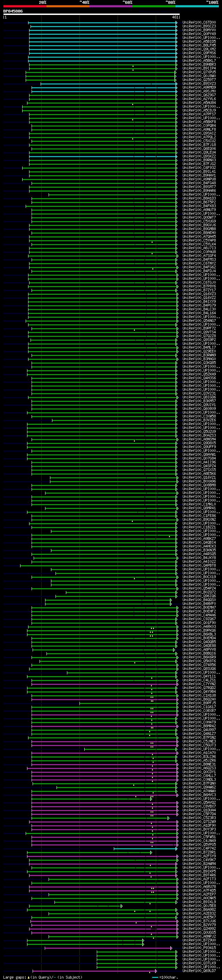Open the UniRef100_A6RU78 entry
The image size is (222, 980).
(199, 887)
